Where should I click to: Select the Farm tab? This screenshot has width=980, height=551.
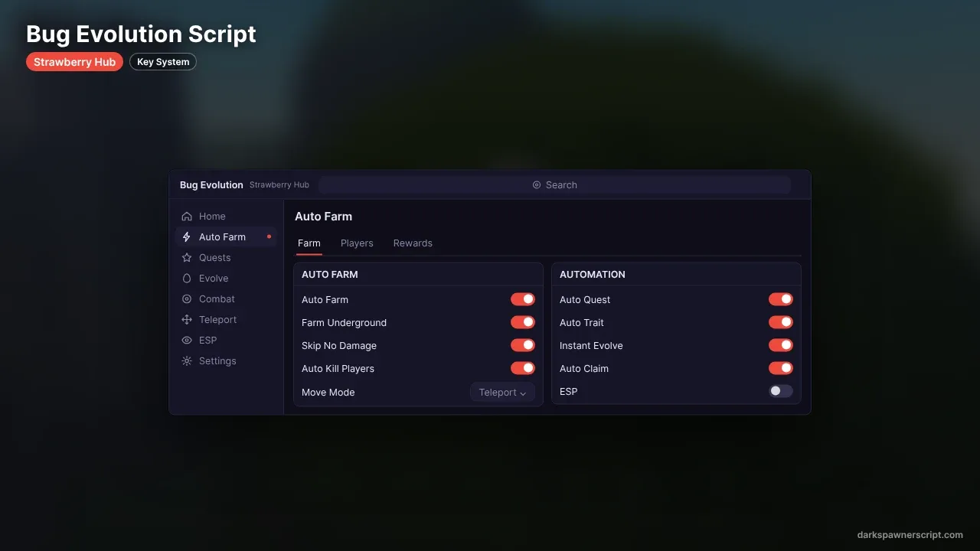coord(309,243)
